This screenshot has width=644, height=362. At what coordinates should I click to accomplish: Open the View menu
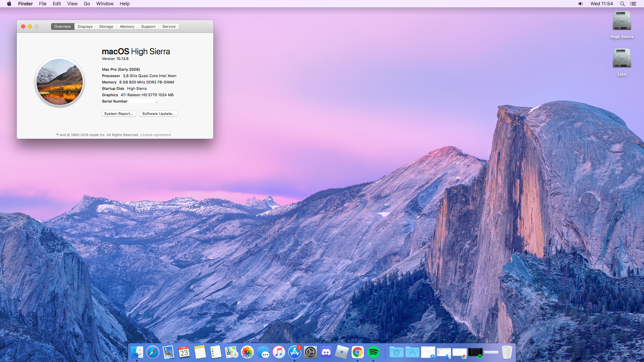72,4
